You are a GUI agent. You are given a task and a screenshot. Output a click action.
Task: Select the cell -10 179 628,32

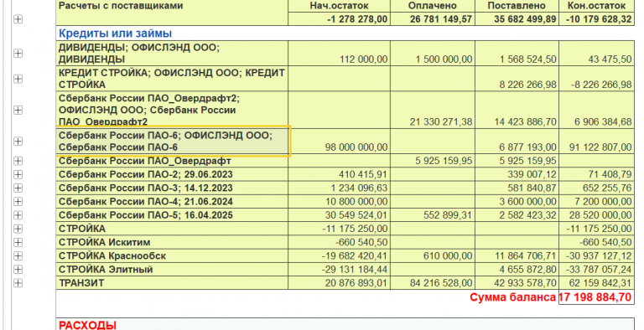[x=596, y=19]
